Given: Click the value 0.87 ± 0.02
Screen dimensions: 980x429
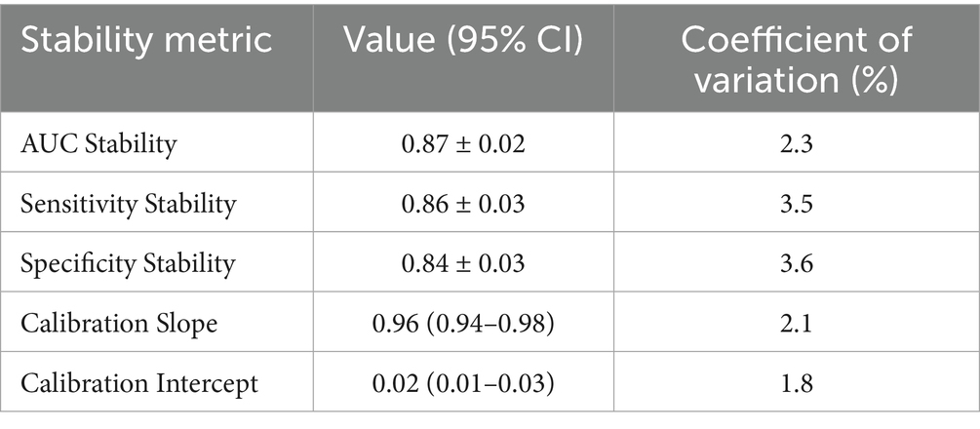Looking at the screenshot, I should (x=462, y=144).
